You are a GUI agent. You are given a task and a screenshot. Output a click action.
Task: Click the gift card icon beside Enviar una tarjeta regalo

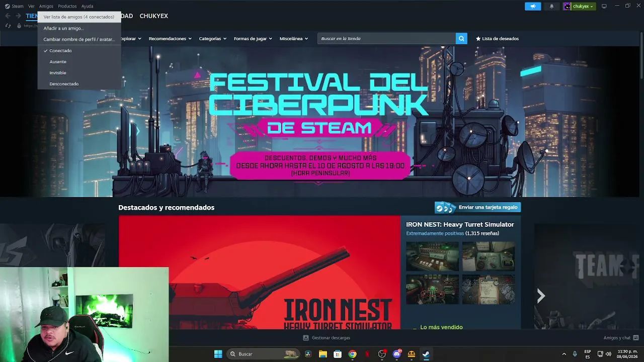pyautogui.click(x=445, y=207)
